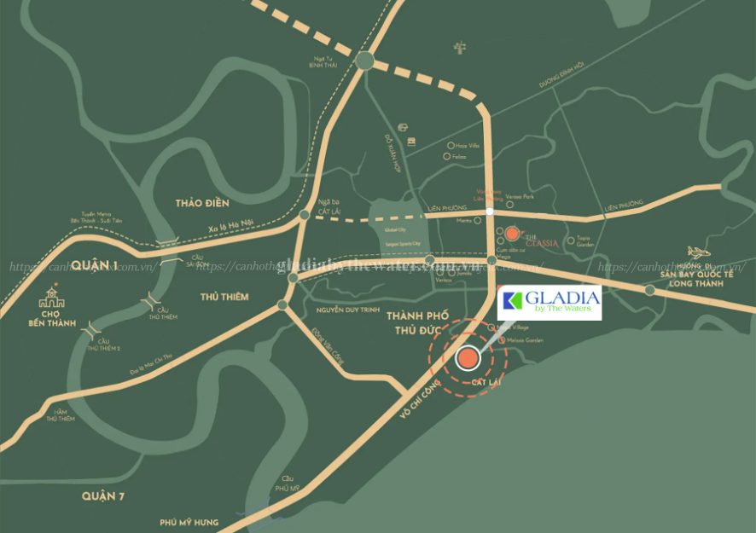756x533 pixels.
Task: Click the large orange Cát Lái project marker
Action: click(x=468, y=358)
